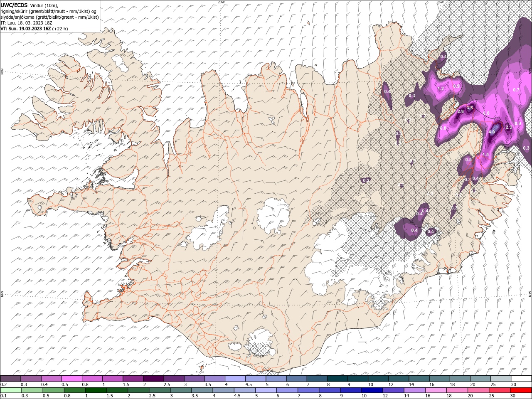Click the 0.5 snowfall value on the map
The width and height of the screenshot is (532, 399).
click(468, 160)
